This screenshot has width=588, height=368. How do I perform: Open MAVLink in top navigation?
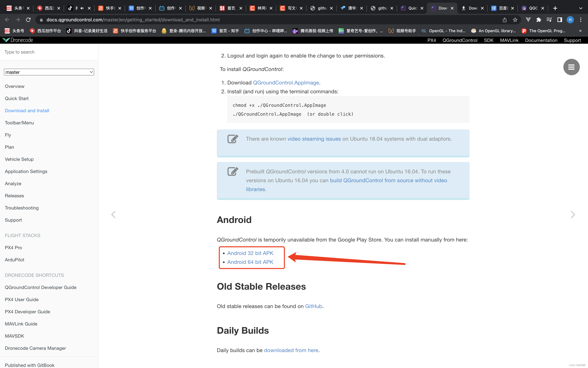[509, 40]
